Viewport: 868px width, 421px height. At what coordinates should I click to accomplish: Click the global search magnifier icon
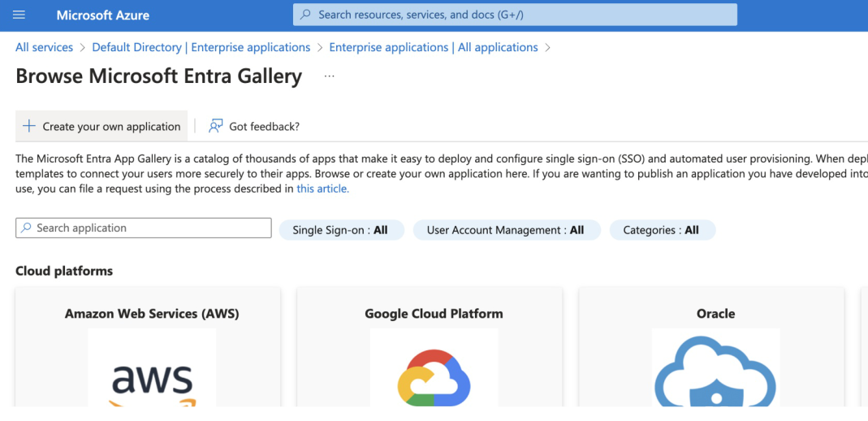[x=305, y=15]
